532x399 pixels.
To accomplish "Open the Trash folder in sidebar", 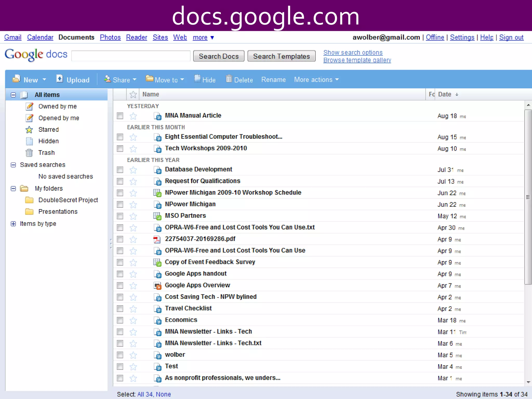I will coord(46,153).
